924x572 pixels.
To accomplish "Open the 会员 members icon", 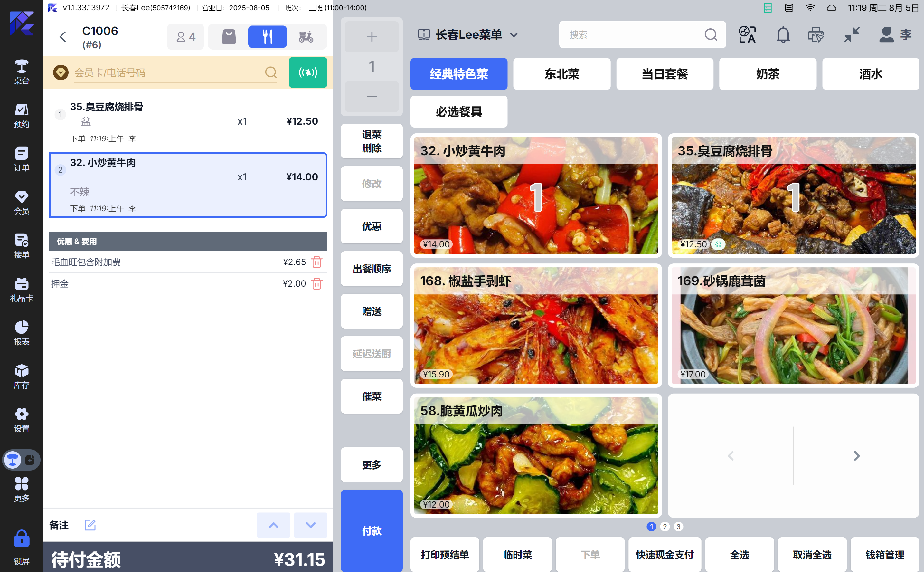I will point(22,202).
